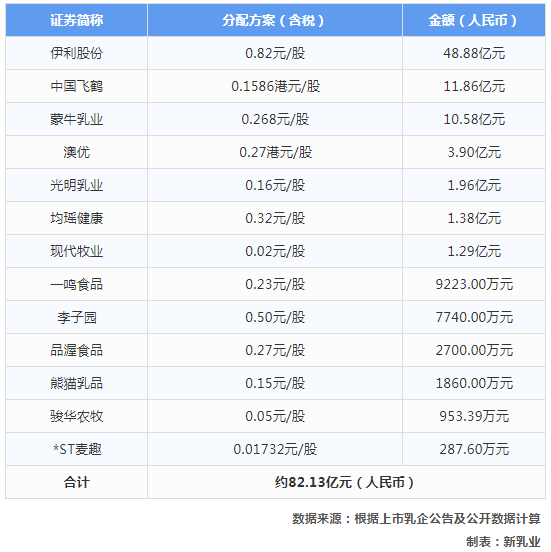Viewport: 551px width, 552px height.
Task: Click the 0.05元/股 cell
Action: pos(275,416)
